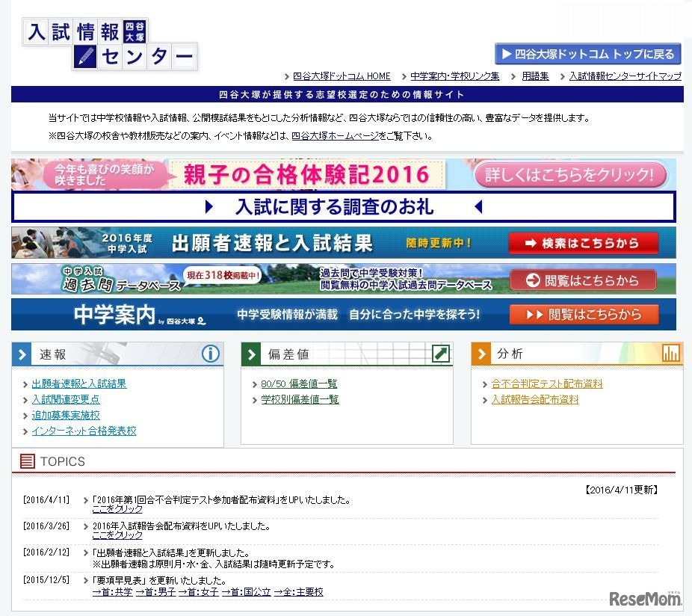The image size is (692, 616).
Task: Open the 用語集 navigation item
Action: 534,76
